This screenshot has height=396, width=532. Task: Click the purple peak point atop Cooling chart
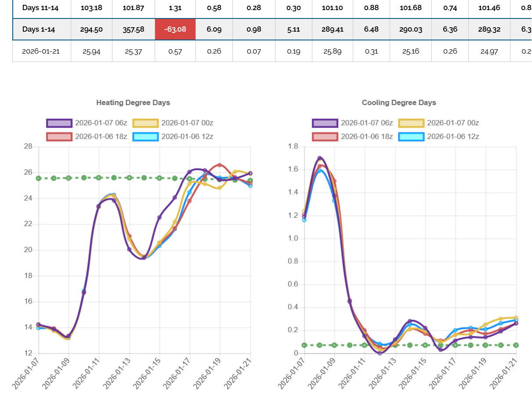point(319,158)
